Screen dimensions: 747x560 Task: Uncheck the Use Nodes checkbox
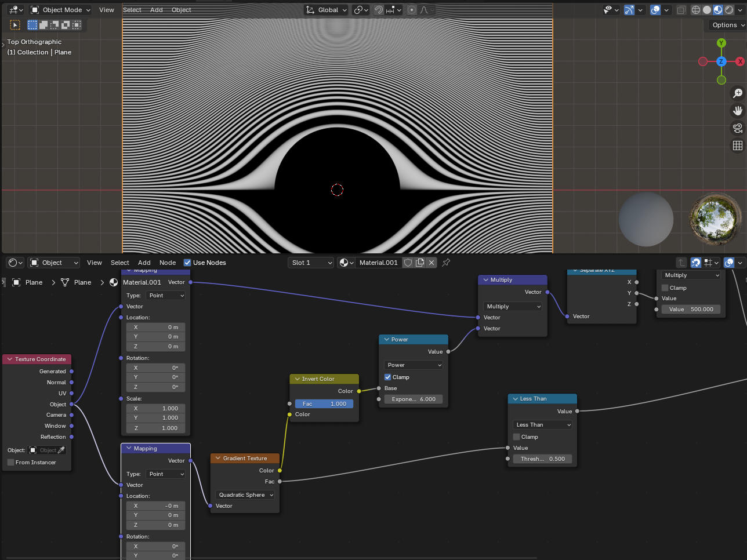point(187,263)
